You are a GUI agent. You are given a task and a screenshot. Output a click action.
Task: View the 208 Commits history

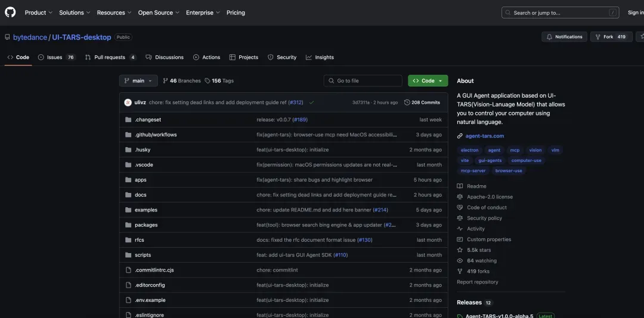coord(422,102)
